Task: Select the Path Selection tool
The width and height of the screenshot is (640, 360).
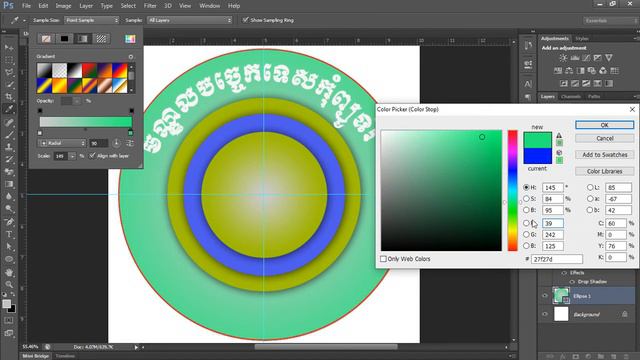Action: (9, 247)
